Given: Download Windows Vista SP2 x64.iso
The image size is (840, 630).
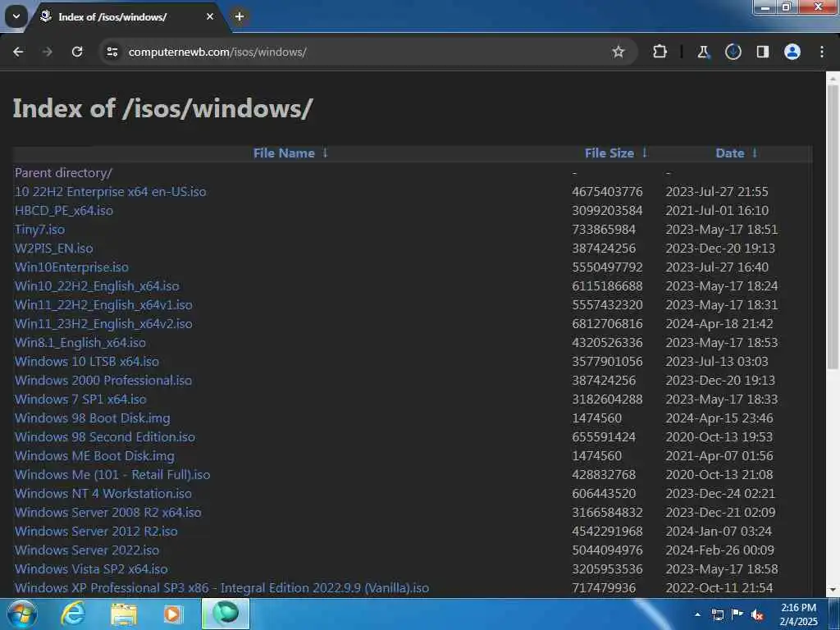Looking at the screenshot, I should (x=91, y=569).
